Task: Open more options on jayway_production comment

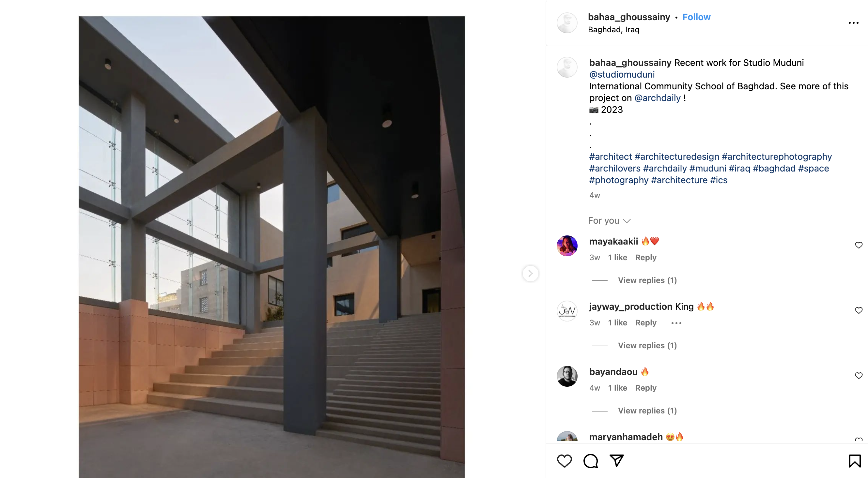Action: [676, 323]
